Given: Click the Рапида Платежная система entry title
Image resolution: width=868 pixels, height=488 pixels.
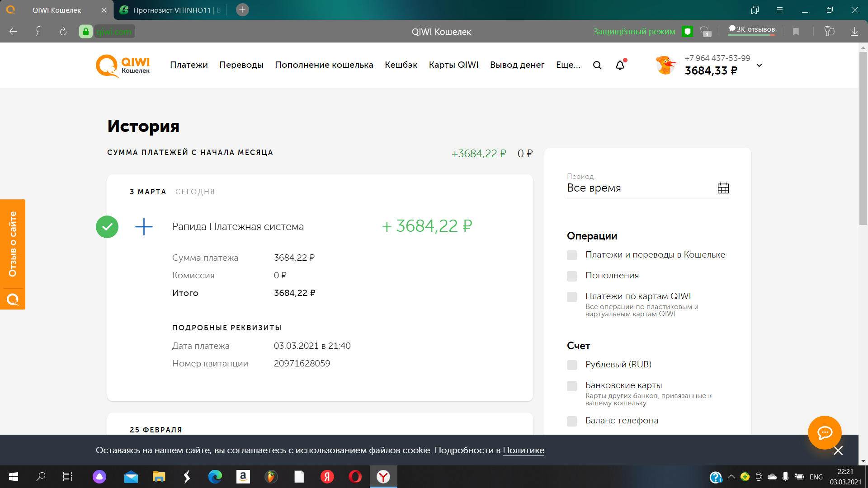Looking at the screenshot, I should 238,227.
